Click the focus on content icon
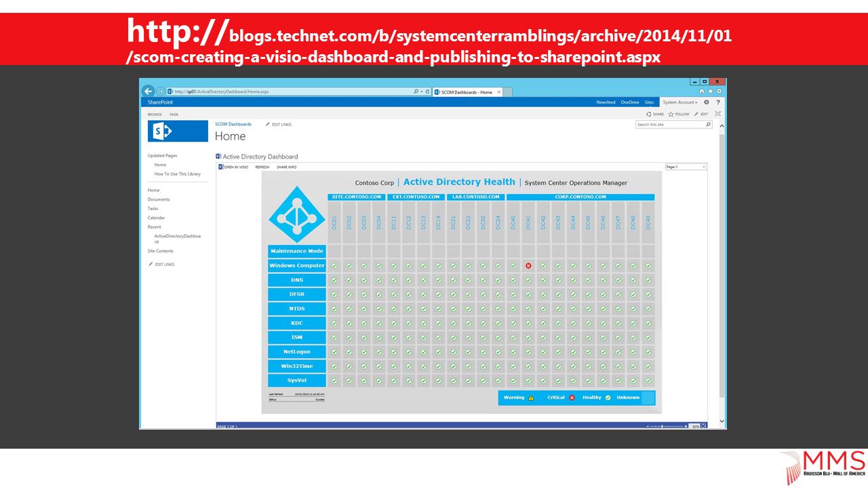This screenshot has height=488, width=868. point(717,114)
